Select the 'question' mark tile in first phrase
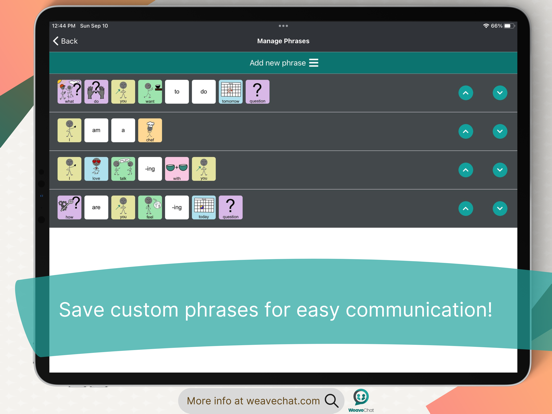The image size is (552, 414). tap(257, 92)
